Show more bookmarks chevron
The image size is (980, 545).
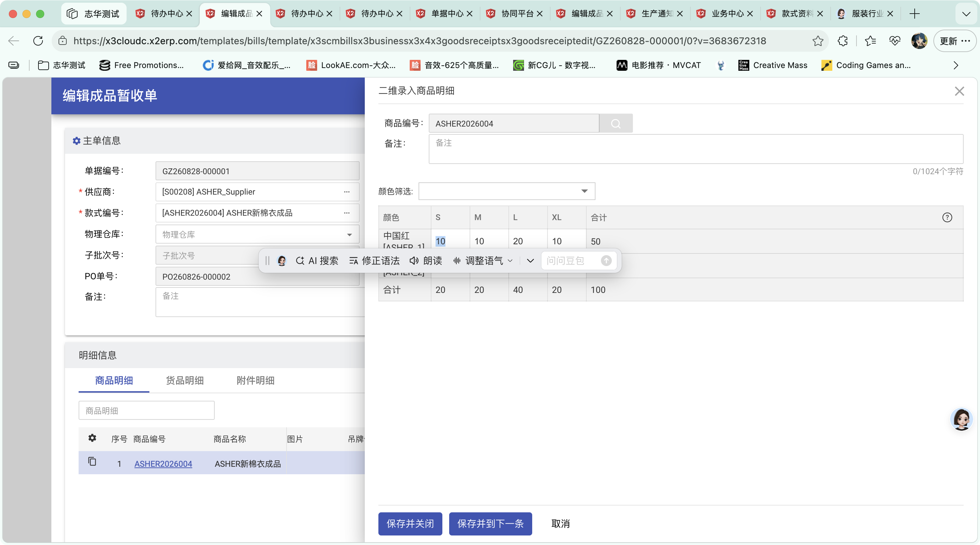[x=956, y=65]
